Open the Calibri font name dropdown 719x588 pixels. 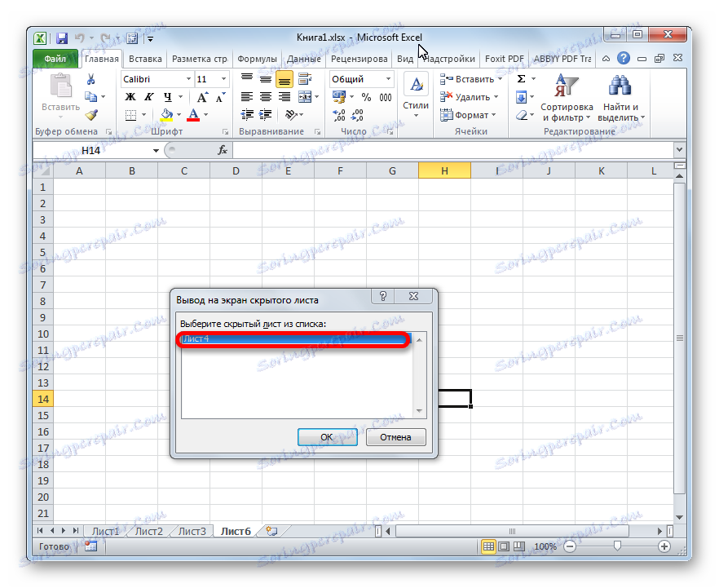point(188,79)
